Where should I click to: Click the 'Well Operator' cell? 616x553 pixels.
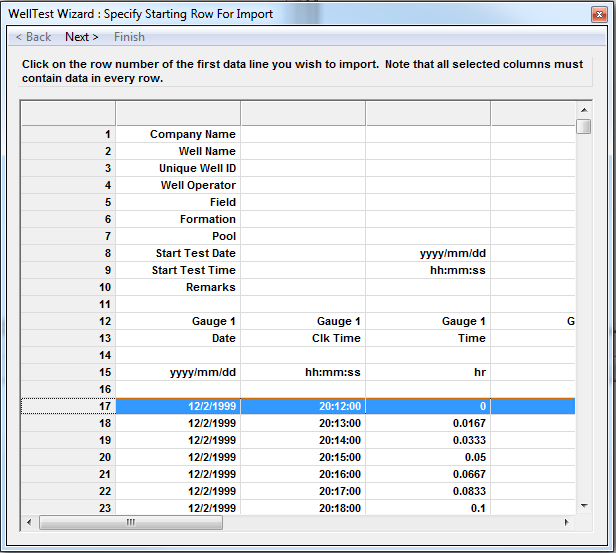(x=178, y=185)
